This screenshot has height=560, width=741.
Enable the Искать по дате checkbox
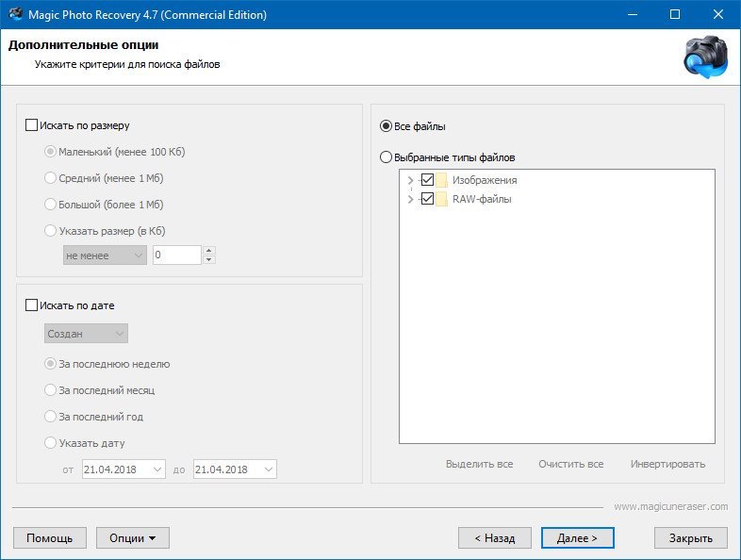[x=31, y=305]
